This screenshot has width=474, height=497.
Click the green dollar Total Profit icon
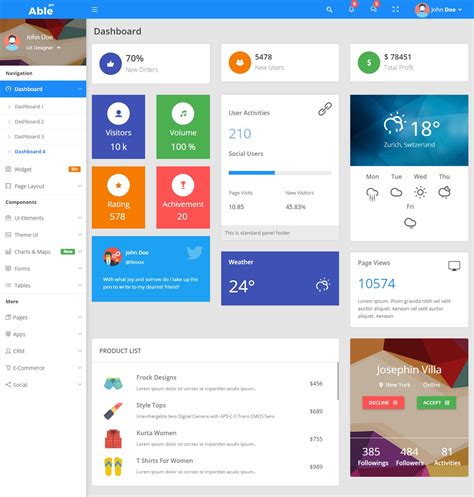coord(369,62)
